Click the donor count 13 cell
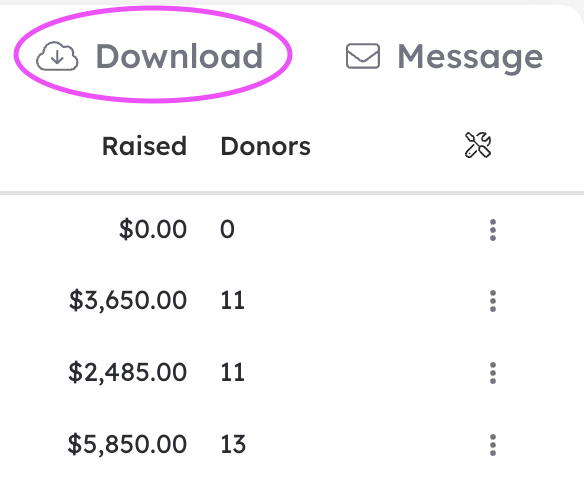584x488 pixels. tap(233, 444)
